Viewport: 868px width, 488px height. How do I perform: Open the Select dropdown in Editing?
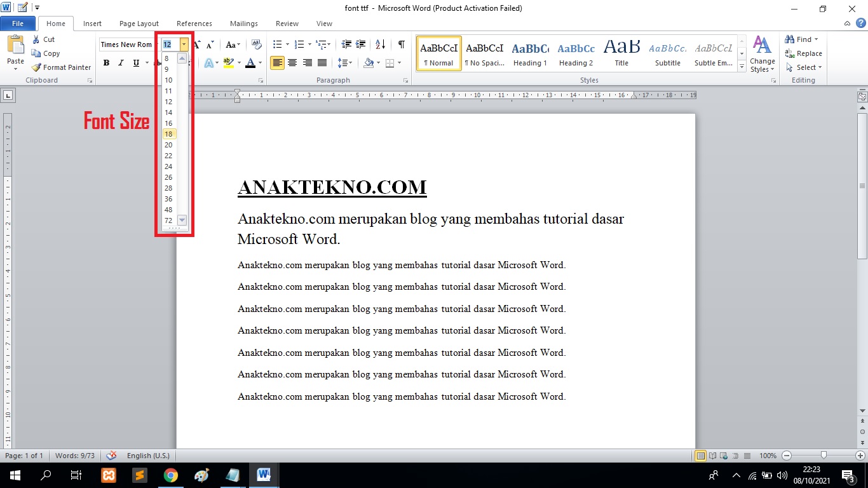[x=804, y=67]
